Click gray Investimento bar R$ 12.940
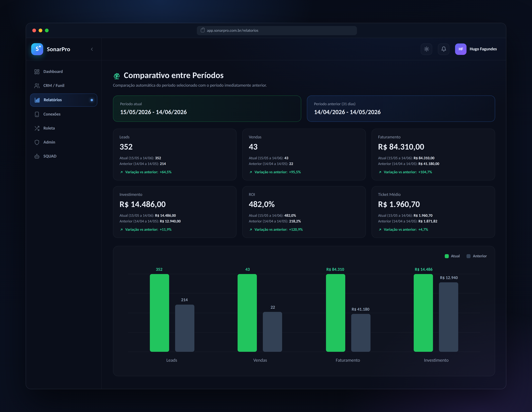This screenshot has width=532, height=412. 448,317
